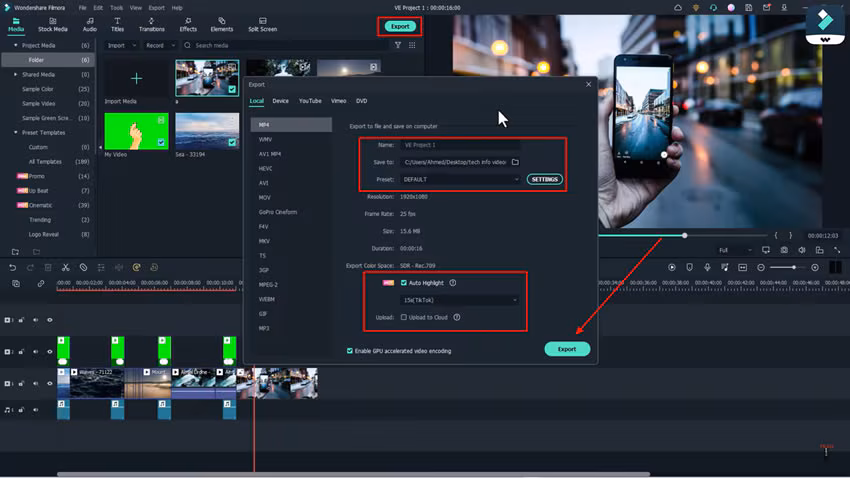Viewport: 850px width, 478px height.
Task: Open the File menu
Action: 82,8
